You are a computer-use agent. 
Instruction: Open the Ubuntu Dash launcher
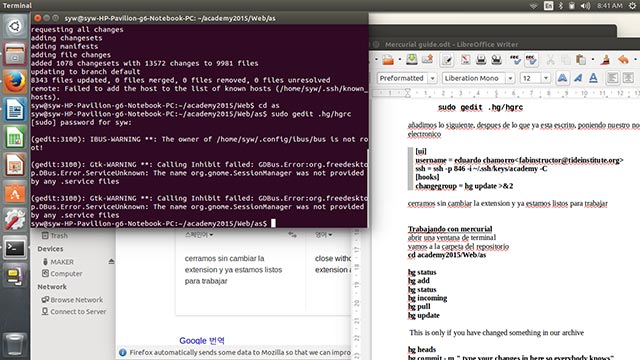click(x=15, y=27)
